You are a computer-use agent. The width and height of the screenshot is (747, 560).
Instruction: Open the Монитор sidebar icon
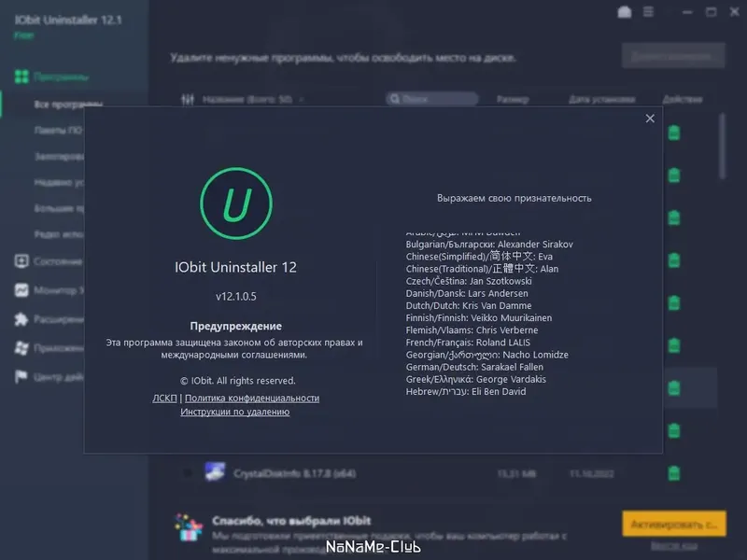pos(22,290)
